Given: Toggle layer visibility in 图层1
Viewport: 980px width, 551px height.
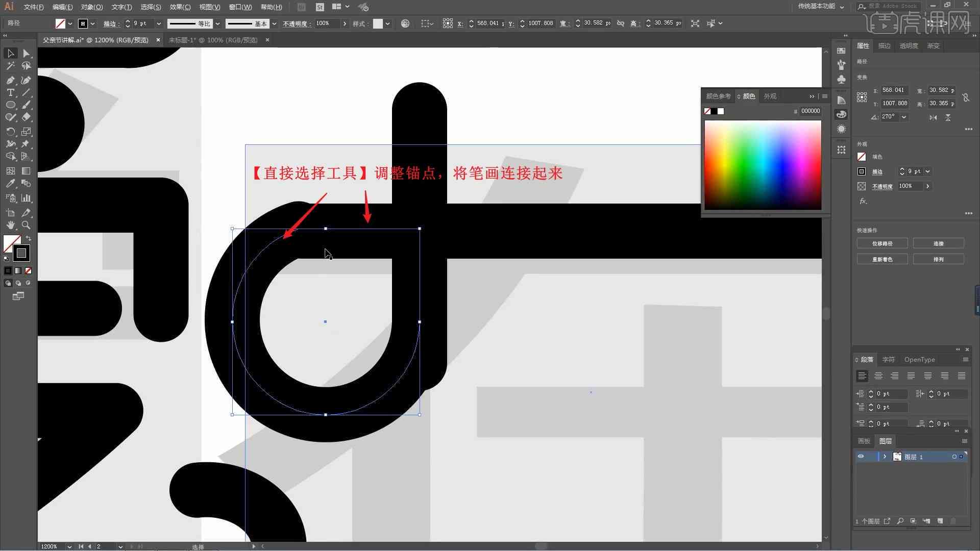Looking at the screenshot, I should click(860, 456).
